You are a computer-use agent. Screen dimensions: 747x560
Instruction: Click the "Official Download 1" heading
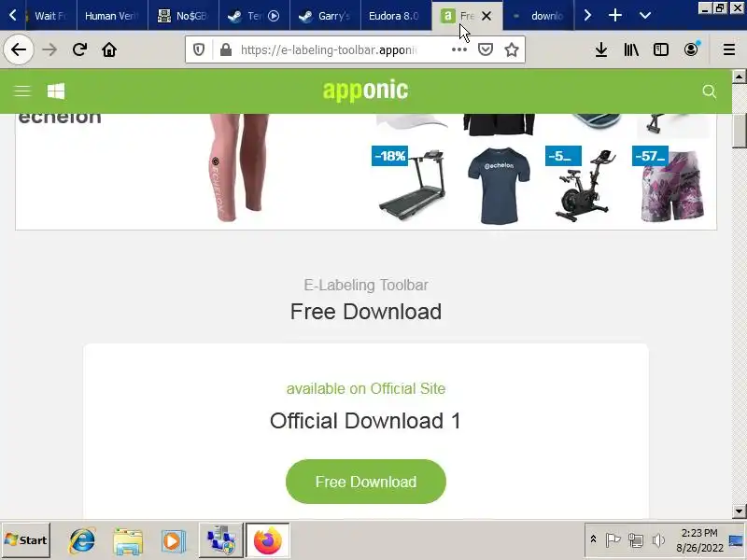point(365,421)
